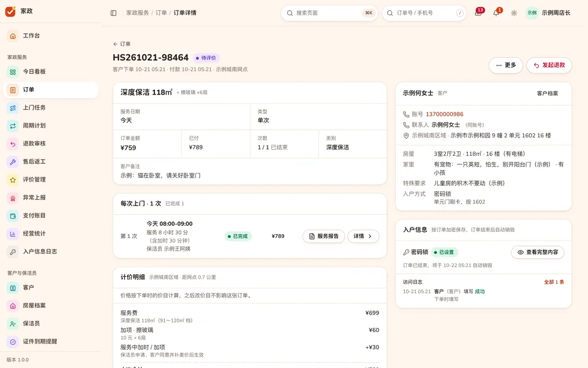
Task: Click the 订单金额 ¥759 value
Action: 128,148
